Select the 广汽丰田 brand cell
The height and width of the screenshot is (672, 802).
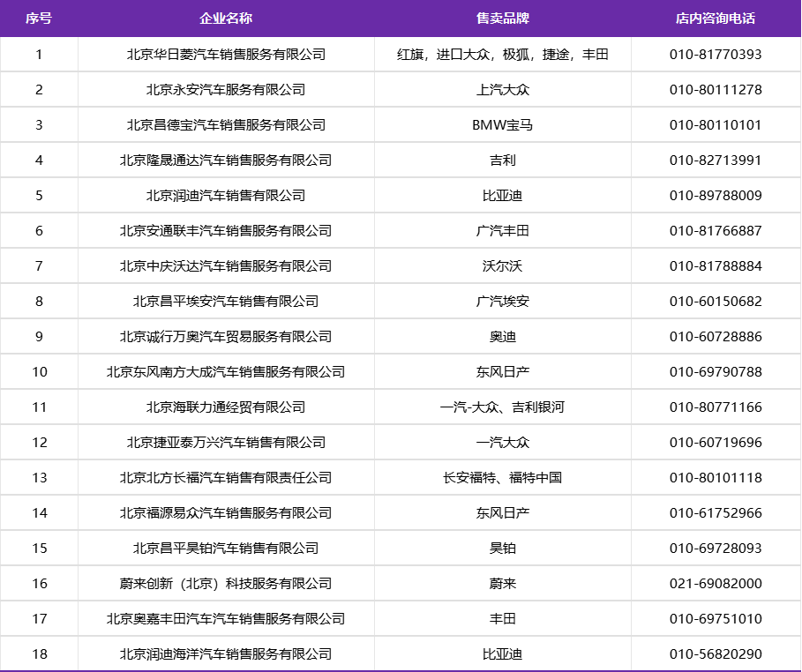click(x=503, y=231)
